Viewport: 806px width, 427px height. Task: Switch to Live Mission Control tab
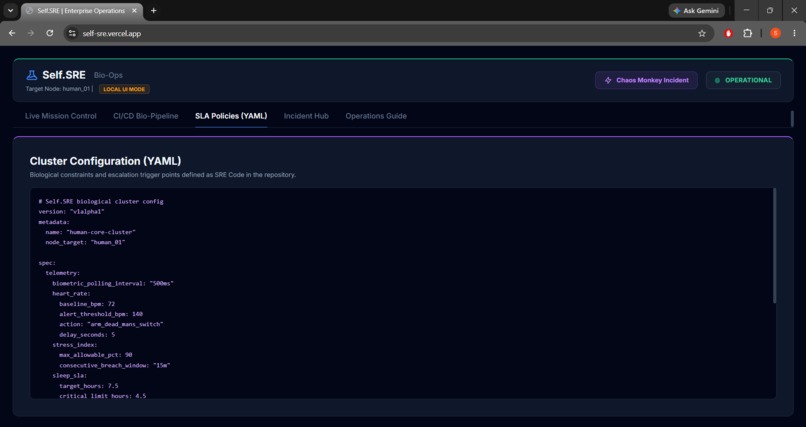coord(61,116)
